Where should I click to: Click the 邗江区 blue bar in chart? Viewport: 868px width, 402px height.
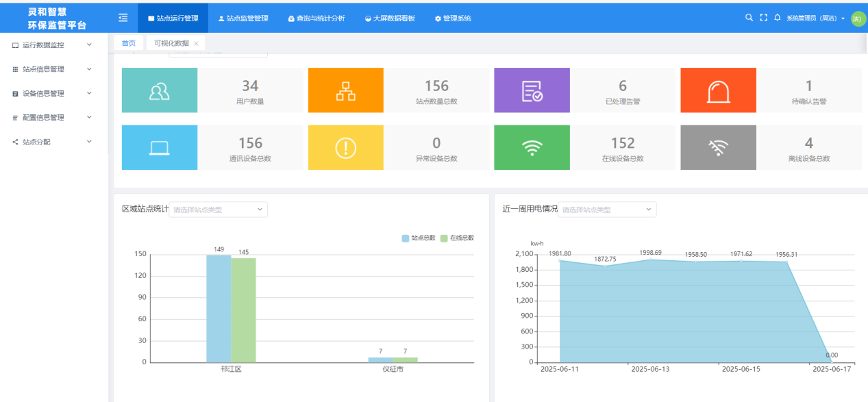pyautogui.click(x=219, y=308)
